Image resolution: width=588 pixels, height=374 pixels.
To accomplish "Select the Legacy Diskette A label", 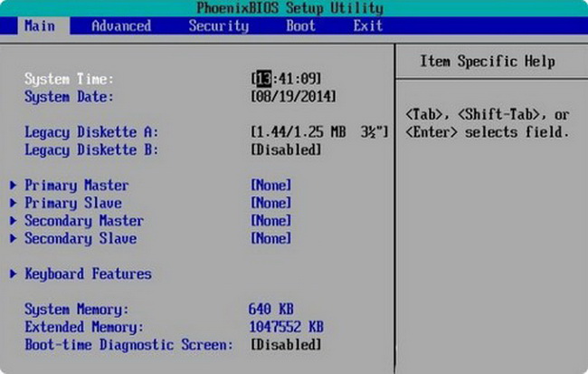I will coord(91,132).
